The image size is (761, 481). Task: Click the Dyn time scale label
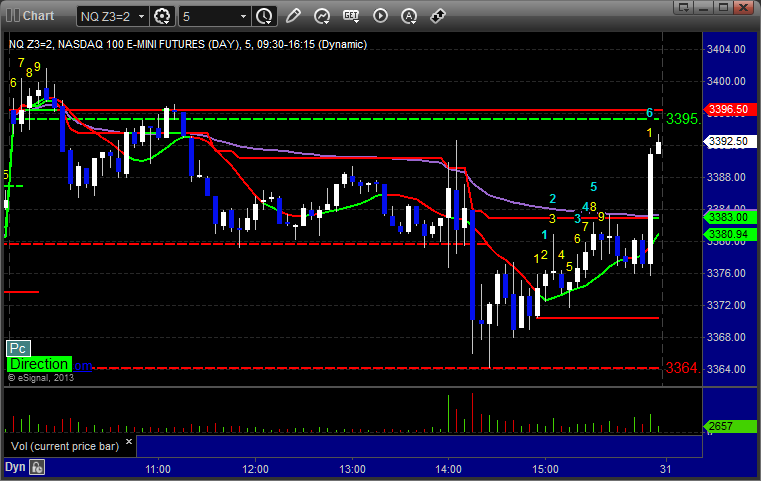[15, 467]
